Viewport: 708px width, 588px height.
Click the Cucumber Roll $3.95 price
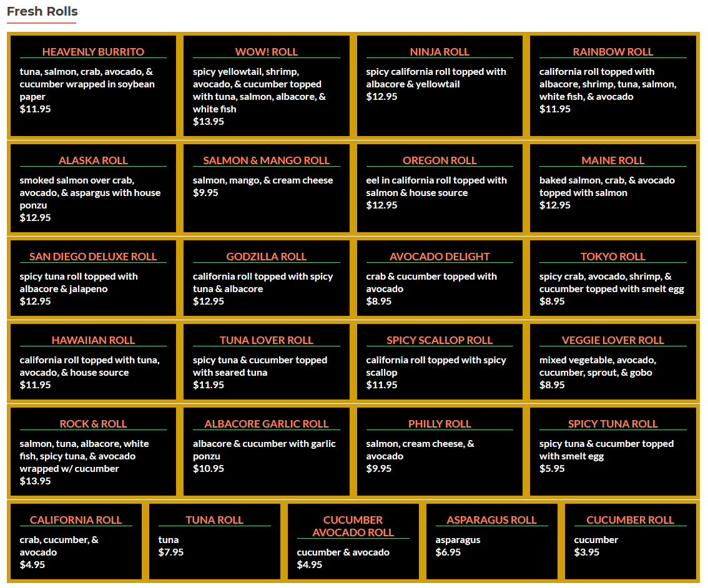[586, 552]
